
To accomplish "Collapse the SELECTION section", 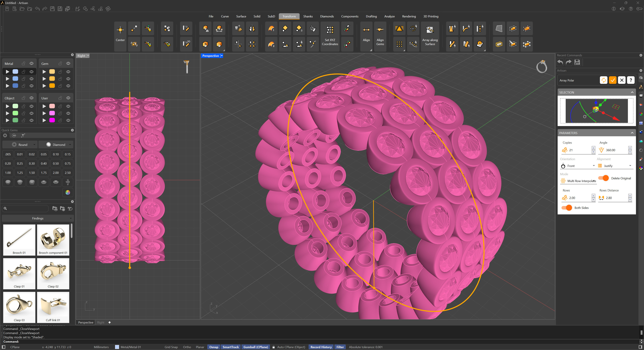I will click(632, 92).
